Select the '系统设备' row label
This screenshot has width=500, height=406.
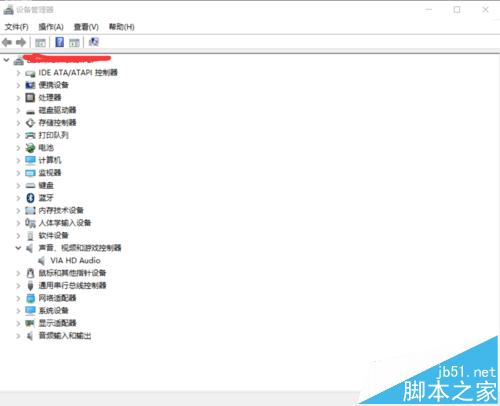[53, 311]
